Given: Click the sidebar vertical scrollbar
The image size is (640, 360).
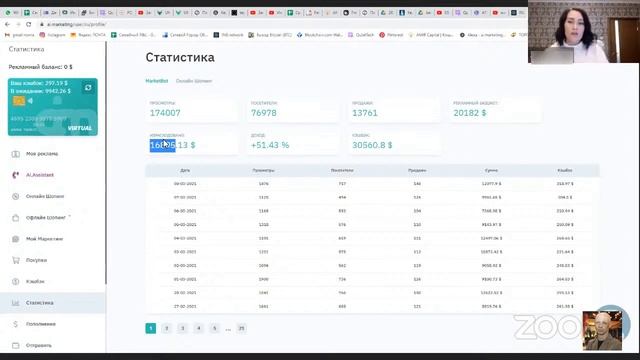Looking at the screenshot, I should point(106,163).
